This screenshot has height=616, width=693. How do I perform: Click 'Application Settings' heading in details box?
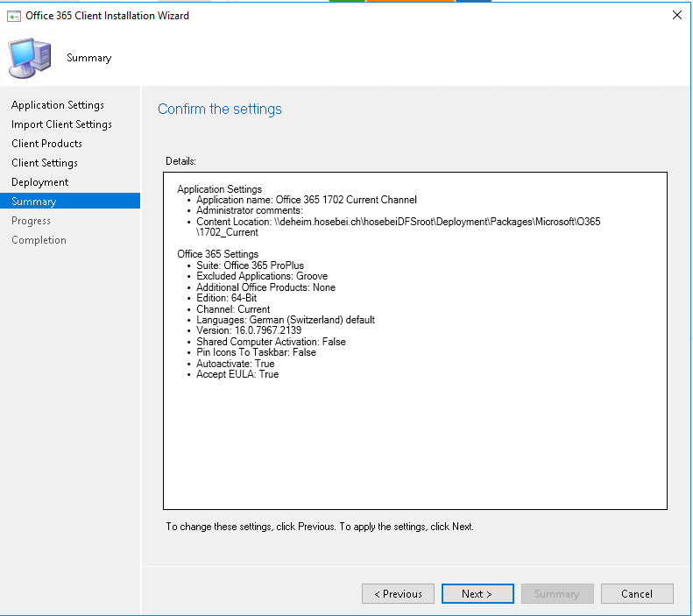point(220,189)
